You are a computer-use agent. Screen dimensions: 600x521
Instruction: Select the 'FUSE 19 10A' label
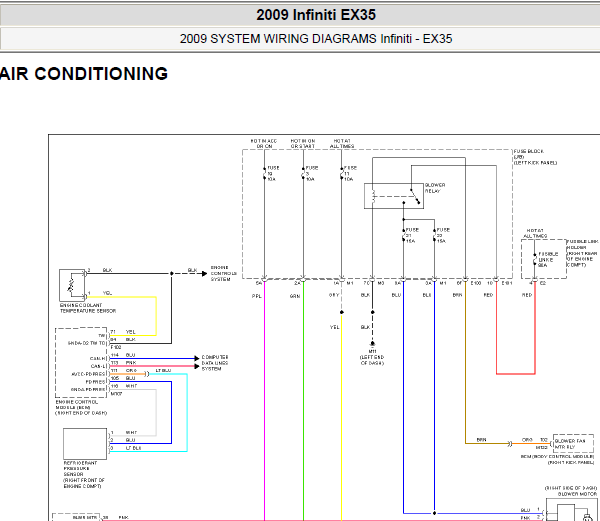273,173
